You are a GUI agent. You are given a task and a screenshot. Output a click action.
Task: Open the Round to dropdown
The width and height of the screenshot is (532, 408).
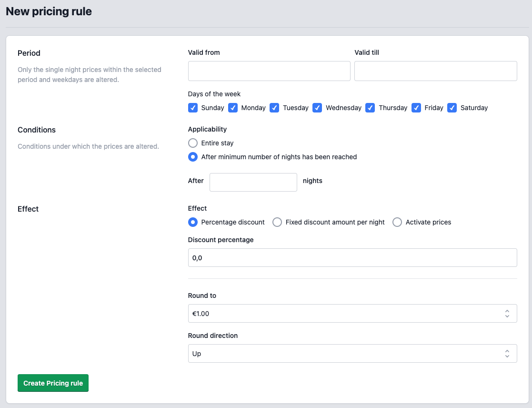coord(352,313)
